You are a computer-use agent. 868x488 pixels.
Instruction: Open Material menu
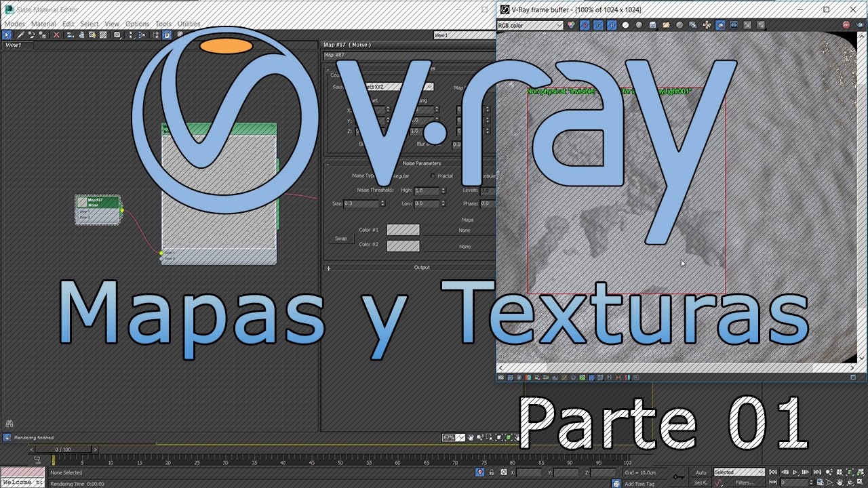pyautogui.click(x=43, y=24)
